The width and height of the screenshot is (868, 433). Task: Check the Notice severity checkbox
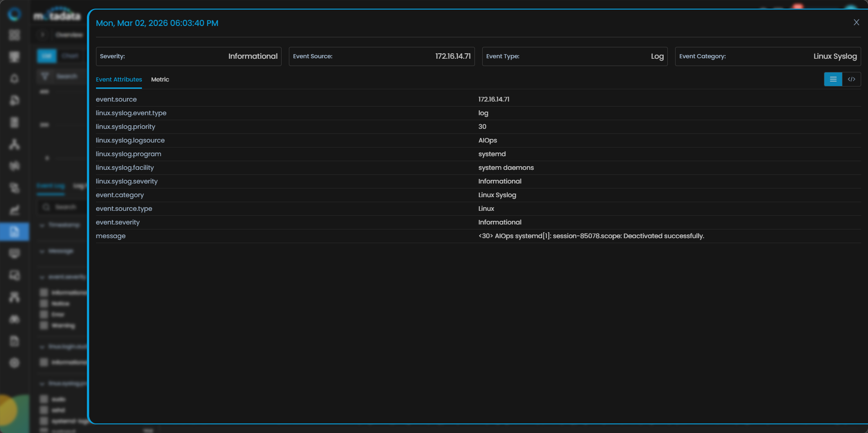click(44, 303)
